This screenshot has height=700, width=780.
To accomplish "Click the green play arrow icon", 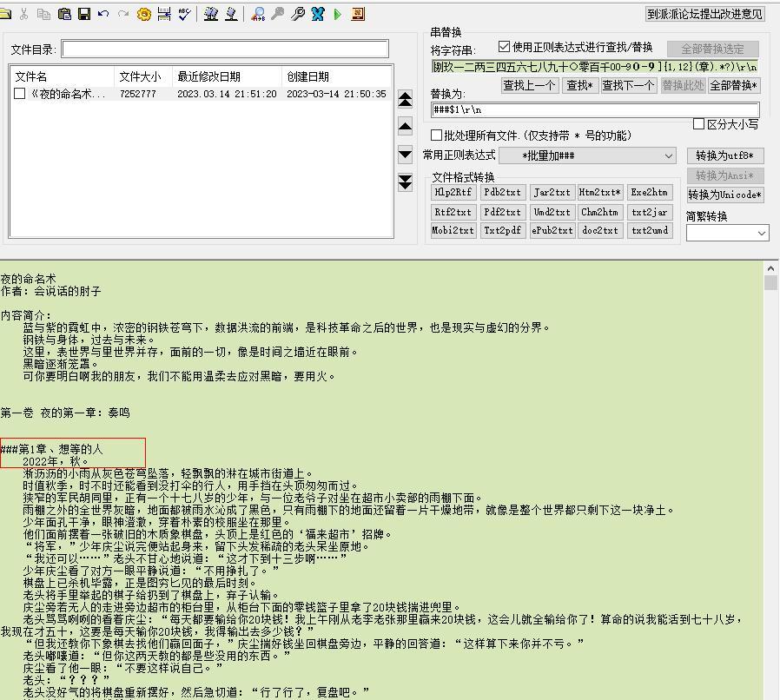I will click(x=337, y=14).
